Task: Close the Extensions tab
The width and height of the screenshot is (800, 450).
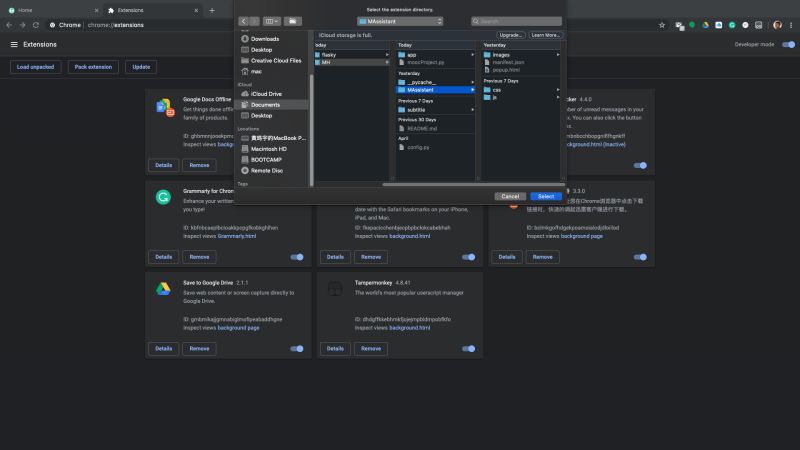Action: coord(196,10)
